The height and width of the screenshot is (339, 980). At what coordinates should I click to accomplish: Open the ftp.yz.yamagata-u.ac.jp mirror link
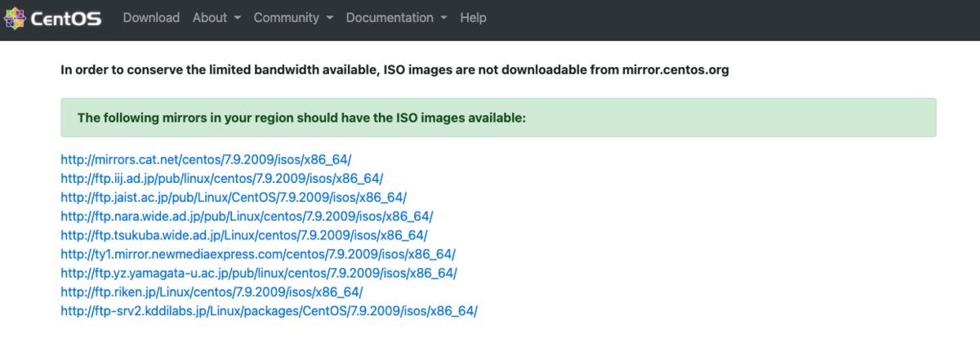coord(259,273)
